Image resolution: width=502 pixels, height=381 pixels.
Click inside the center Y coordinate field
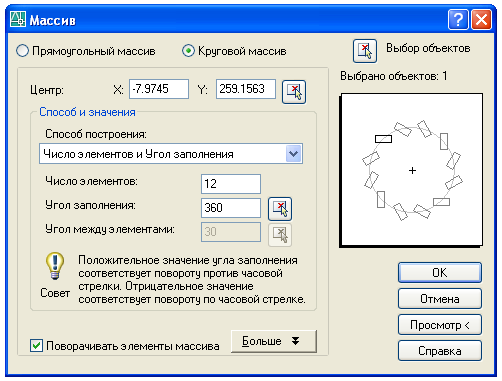(246, 89)
